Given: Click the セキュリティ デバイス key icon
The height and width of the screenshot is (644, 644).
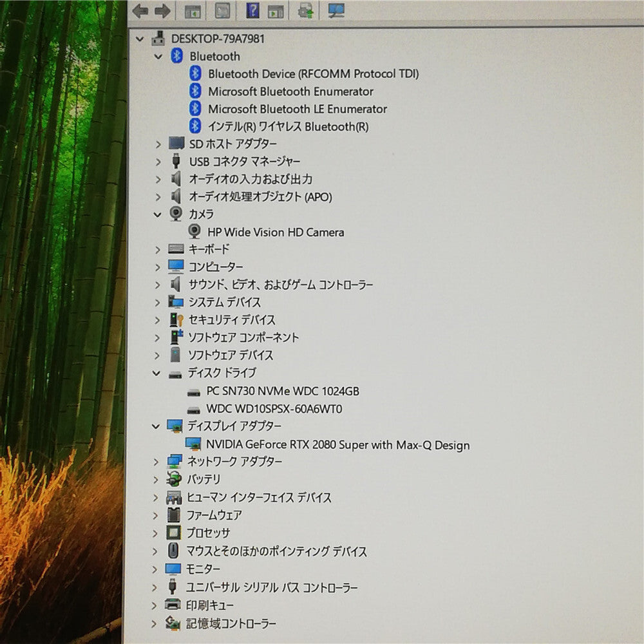Looking at the screenshot, I should coord(176,319).
